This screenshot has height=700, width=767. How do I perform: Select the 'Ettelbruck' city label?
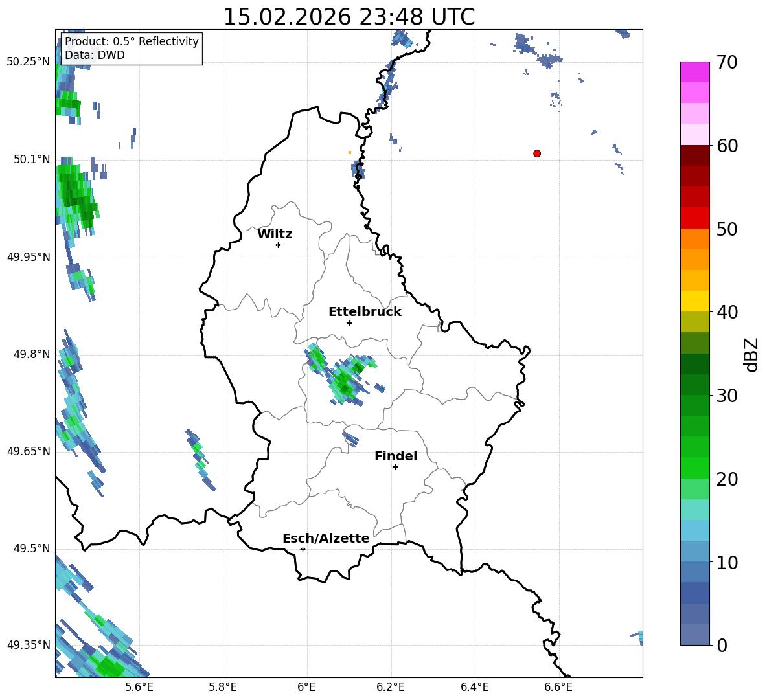coord(365,312)
